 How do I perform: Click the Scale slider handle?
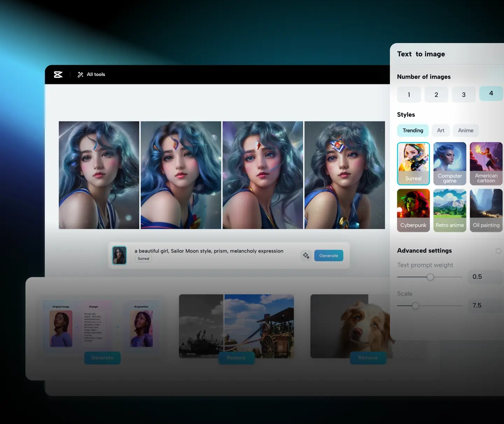click(415, 306)
